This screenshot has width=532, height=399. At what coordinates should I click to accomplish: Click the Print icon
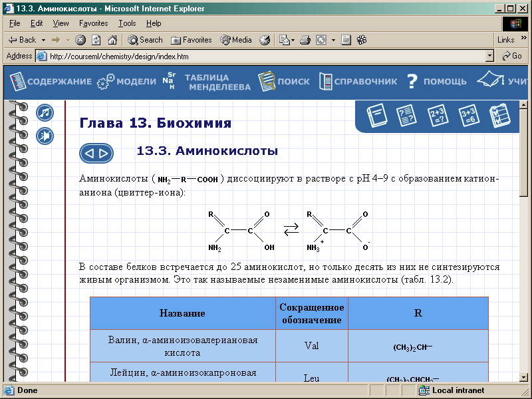coord(305,40)
